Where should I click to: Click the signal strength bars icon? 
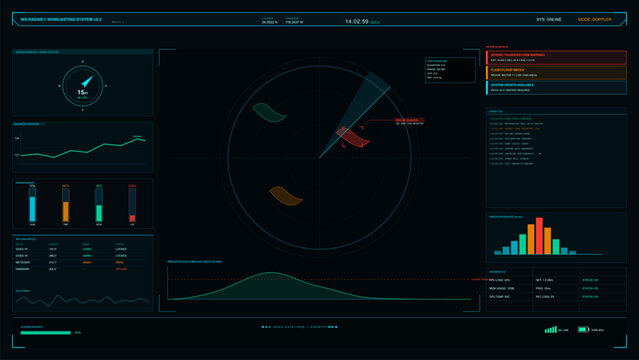[x=551, y=329]
